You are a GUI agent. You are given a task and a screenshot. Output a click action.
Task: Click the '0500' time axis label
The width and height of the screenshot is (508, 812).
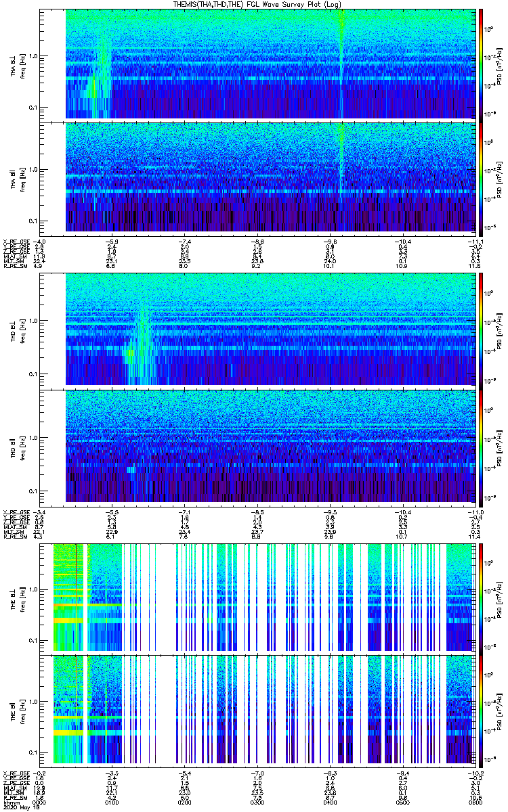point(402,803)
